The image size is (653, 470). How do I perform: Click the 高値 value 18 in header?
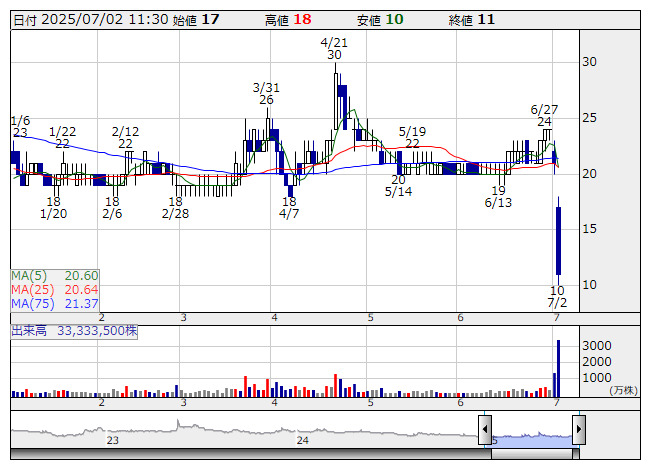point(302,20)
